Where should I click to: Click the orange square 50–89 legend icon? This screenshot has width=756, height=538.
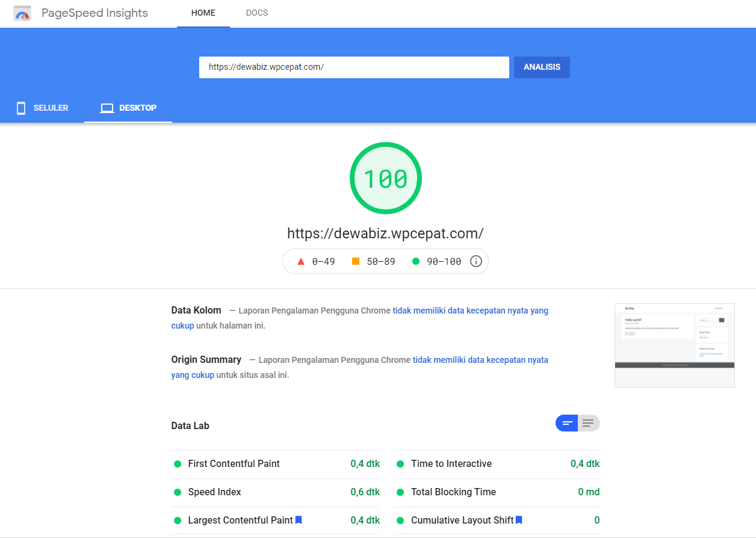356,261
